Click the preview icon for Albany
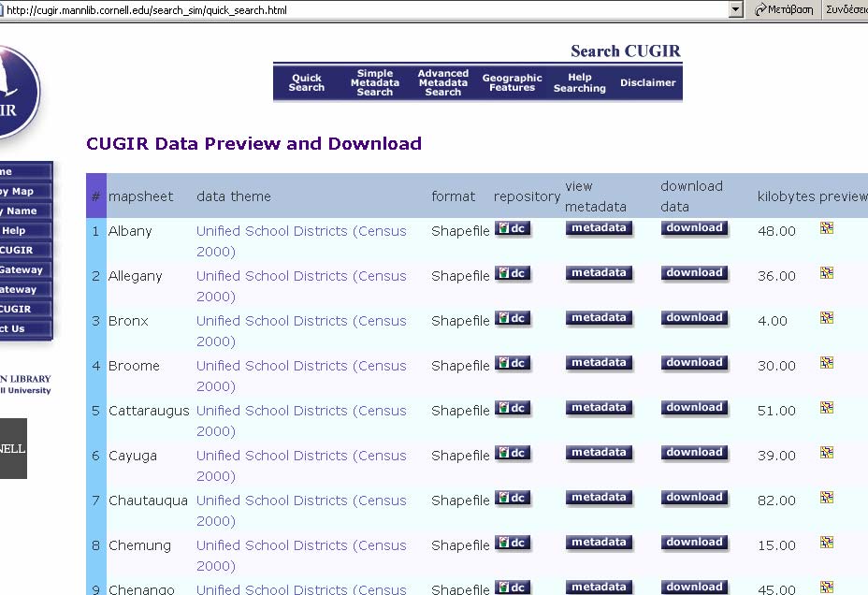 click(827, 227)
